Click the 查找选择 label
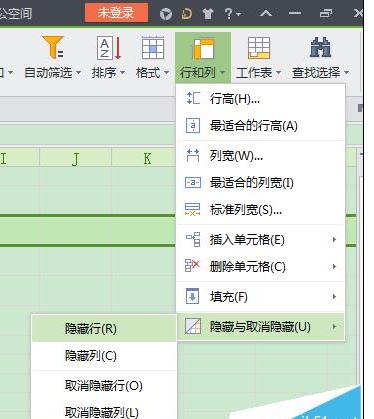 [316, 72]
